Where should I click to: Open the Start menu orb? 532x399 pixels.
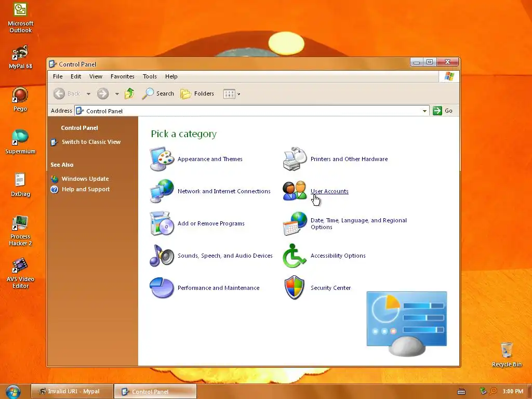click(x=13, y=392)
